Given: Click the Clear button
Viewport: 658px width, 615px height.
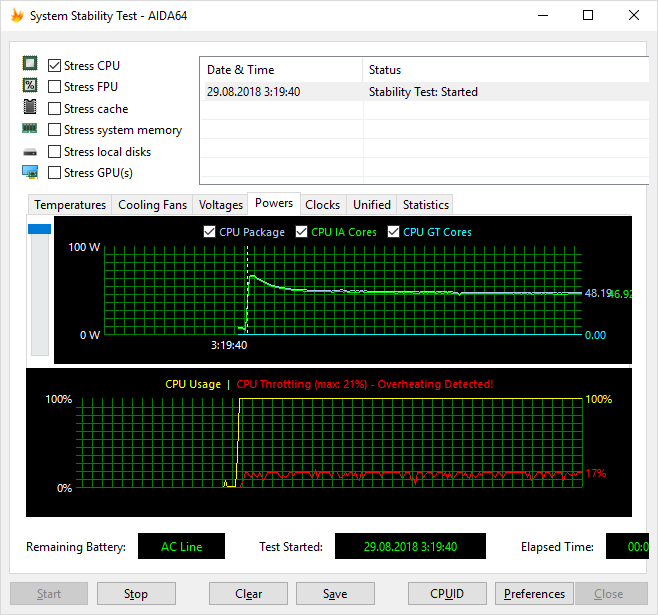Looking at the screenshot, I should point(248,594).
